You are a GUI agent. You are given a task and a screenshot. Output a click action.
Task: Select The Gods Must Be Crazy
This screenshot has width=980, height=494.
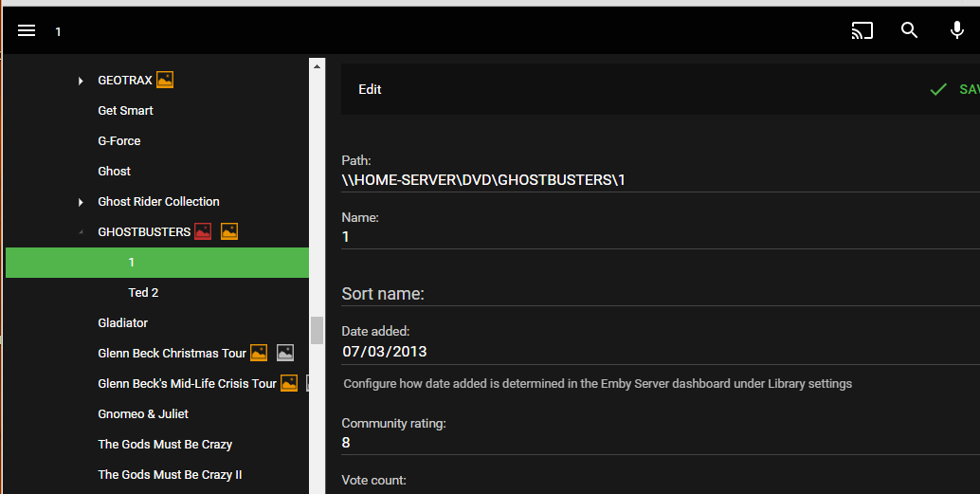[x=165, y=444]
